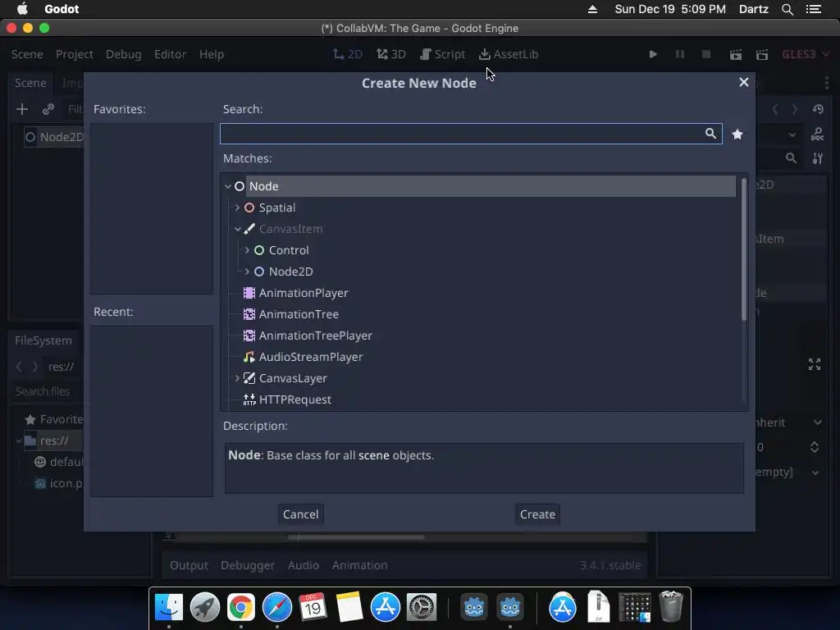Image resolution: width=840 pixels, height=630 pixels.
Task: Open the Debug menu
Action: pos(124,54)
